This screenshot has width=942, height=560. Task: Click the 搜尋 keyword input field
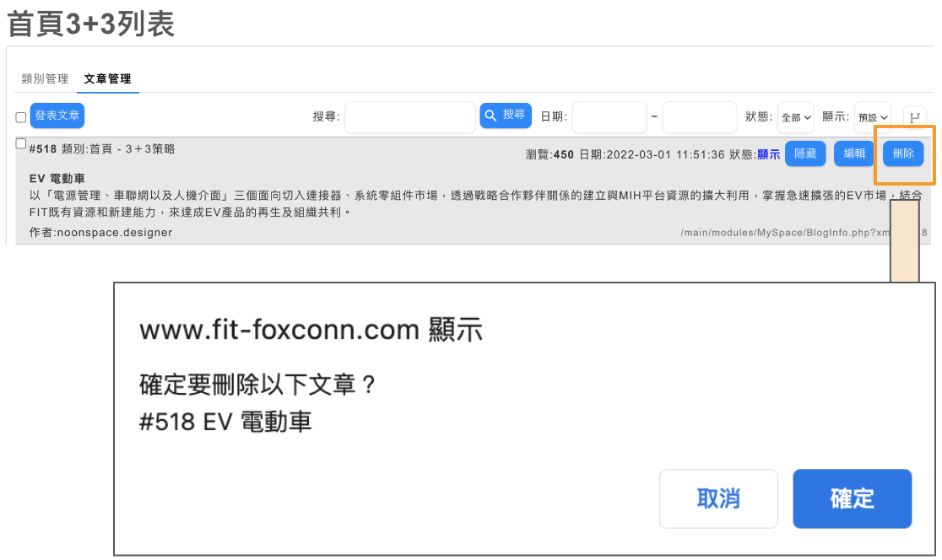click(x=409, y=117)
